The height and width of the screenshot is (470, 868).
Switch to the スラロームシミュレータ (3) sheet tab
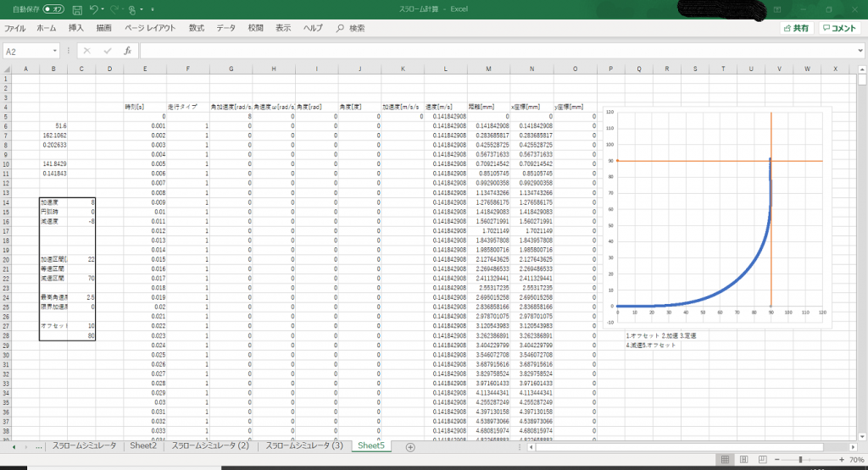tap(304, 445)
